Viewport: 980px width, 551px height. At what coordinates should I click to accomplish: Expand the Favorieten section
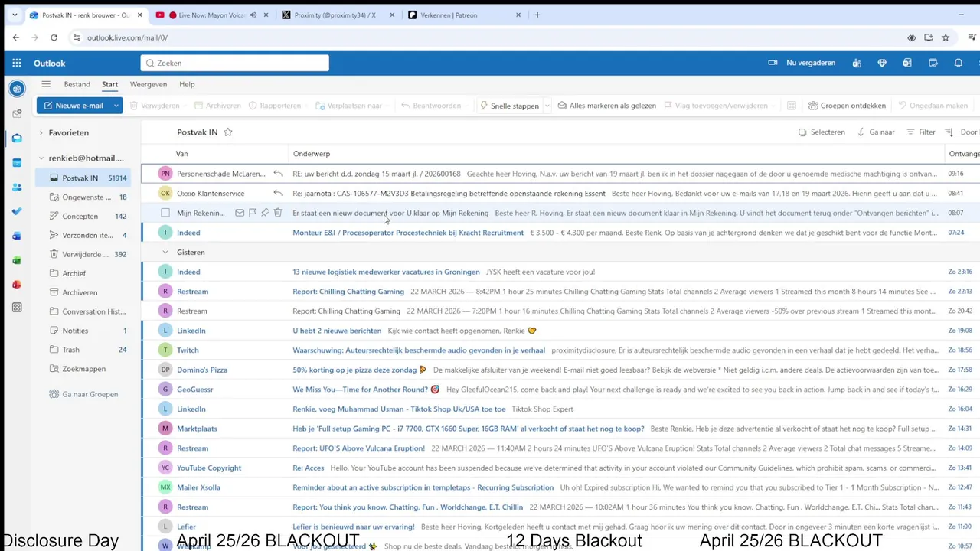pyautogui.click(x=41, y=132)
